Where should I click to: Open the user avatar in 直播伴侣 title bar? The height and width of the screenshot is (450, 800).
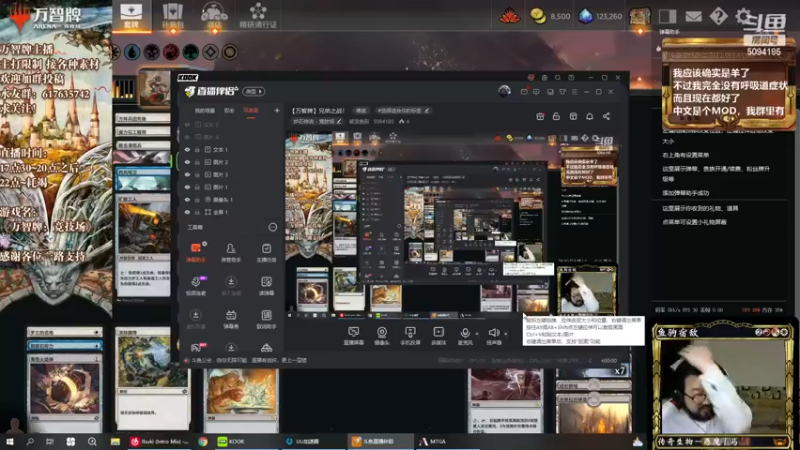(x=504, y=91)
